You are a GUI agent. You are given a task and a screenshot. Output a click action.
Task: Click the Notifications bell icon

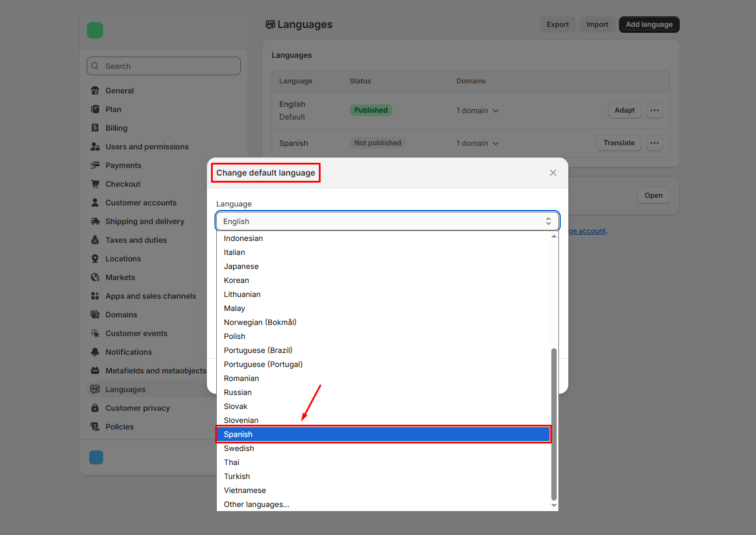pyautogui.click(x=95, y=352)
